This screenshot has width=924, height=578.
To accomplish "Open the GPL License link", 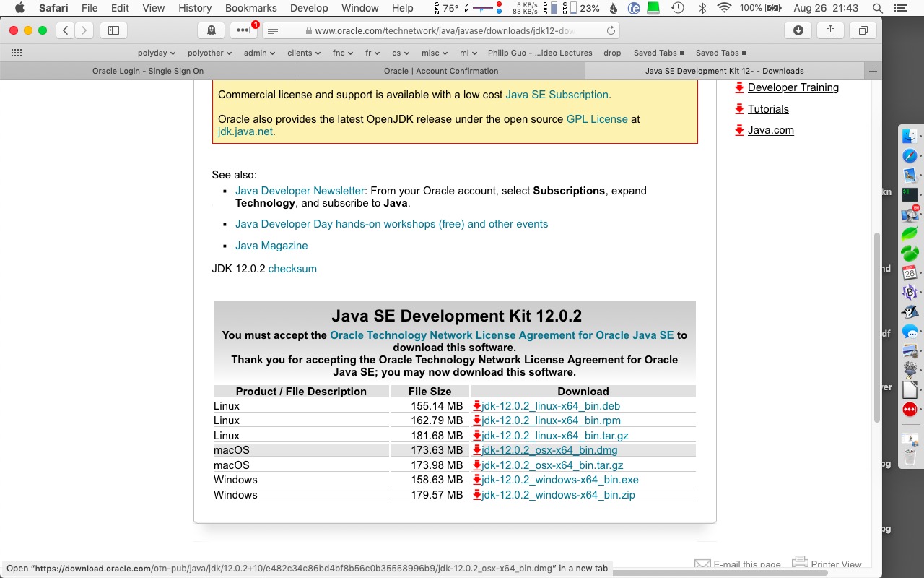I will 597,119.
